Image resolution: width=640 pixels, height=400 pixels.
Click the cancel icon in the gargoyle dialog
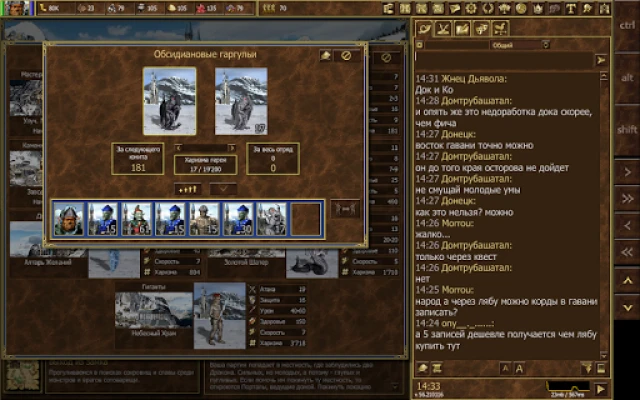(x=346, y=56)
